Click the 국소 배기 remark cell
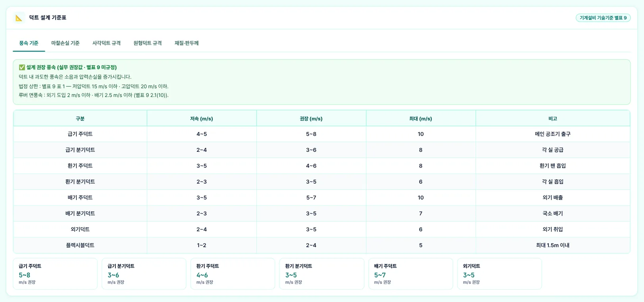This screenshot has height=302, width=644. pos(553,214)
